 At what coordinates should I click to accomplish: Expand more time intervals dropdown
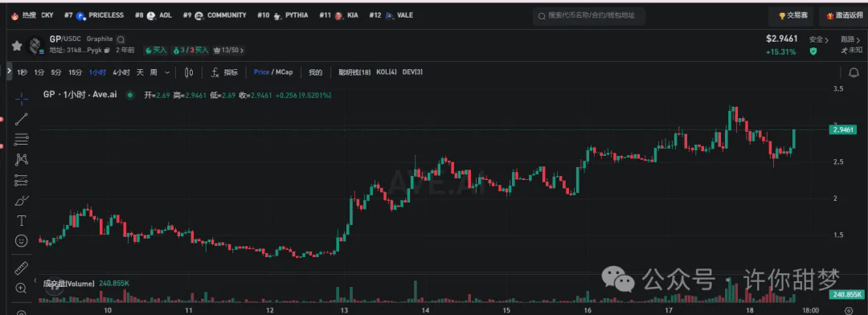click(x=168, y=72)
